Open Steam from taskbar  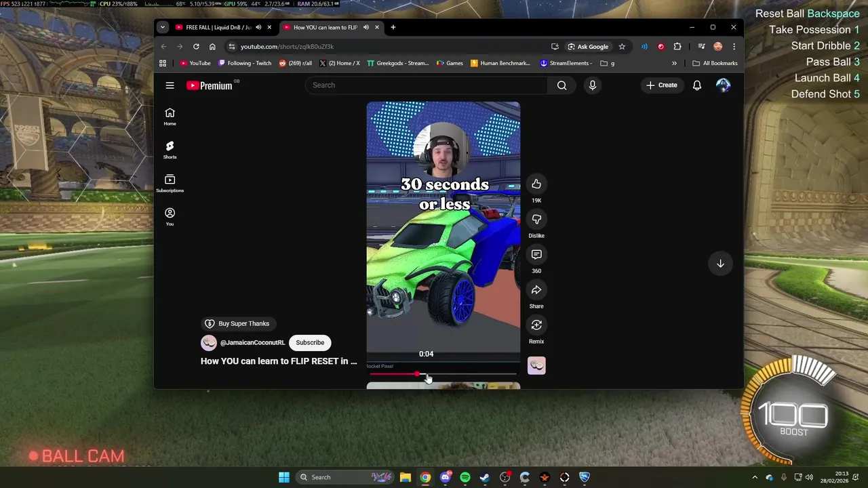tap(485, 477)
